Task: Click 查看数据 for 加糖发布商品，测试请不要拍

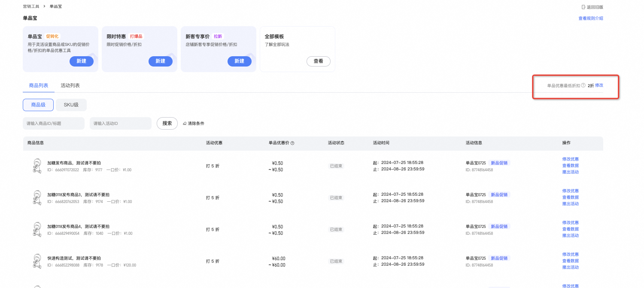Action: point(571,166)
